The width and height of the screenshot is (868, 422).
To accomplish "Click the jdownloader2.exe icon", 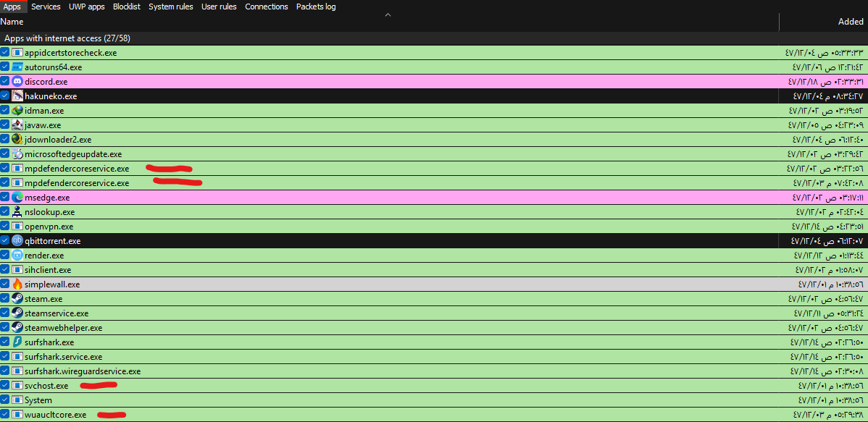I will (x=17, y=140).
